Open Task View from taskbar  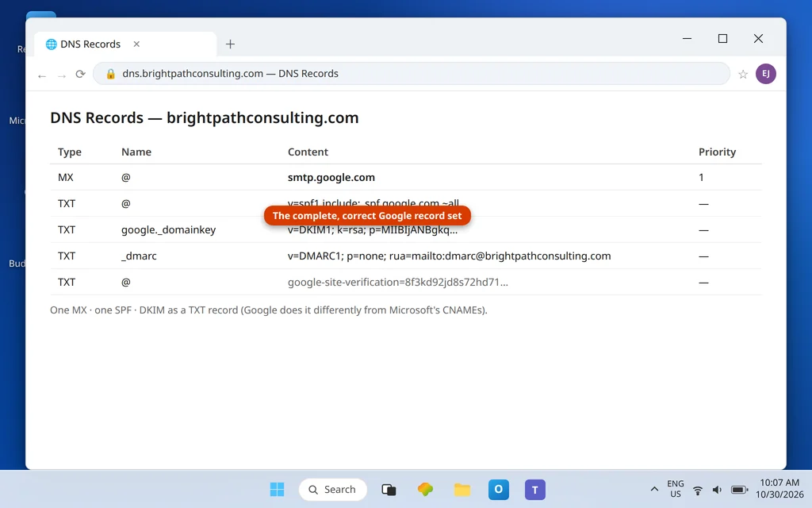389,489
